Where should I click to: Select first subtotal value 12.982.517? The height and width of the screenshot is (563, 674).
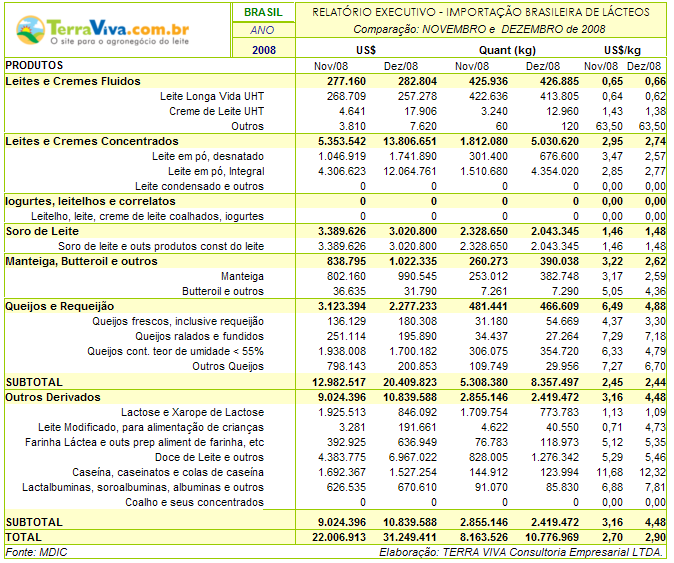(x=339, y=382)
